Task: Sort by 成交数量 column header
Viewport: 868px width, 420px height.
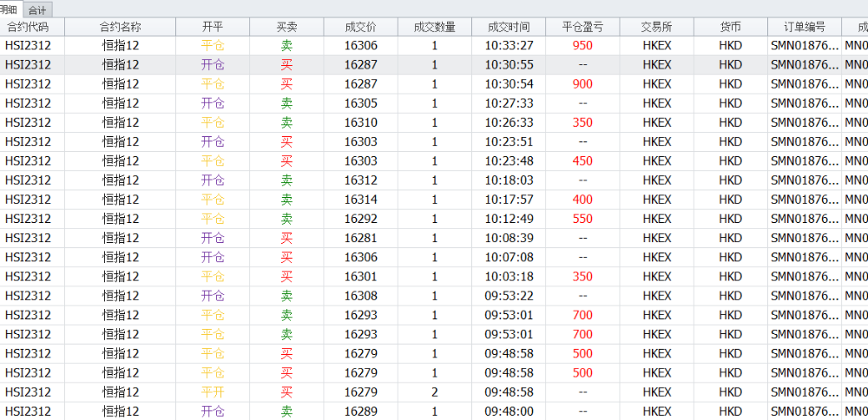Action: point(435,27)
